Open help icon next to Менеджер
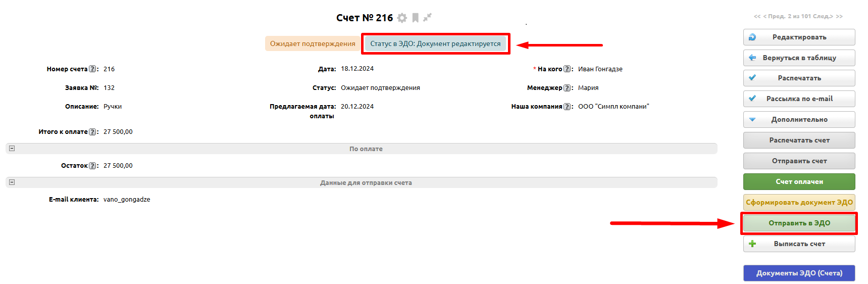Viewport: 868px width, 284px height. 567,88
